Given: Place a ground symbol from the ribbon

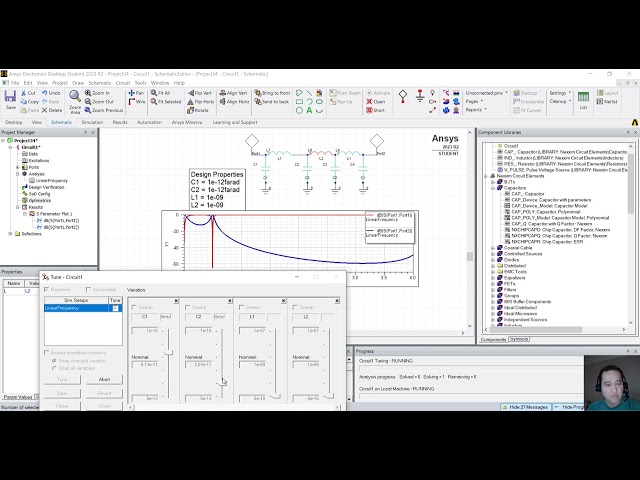Looking at the screenshot, I should 420,96.
